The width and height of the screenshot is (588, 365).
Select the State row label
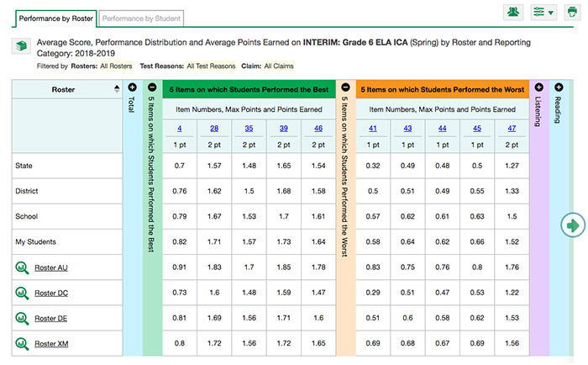click(24, 166)
